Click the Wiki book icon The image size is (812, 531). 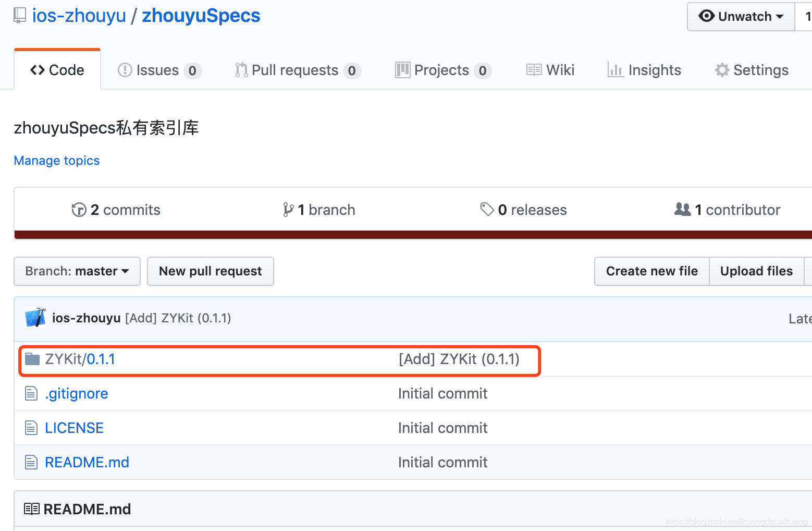point(534,70)
